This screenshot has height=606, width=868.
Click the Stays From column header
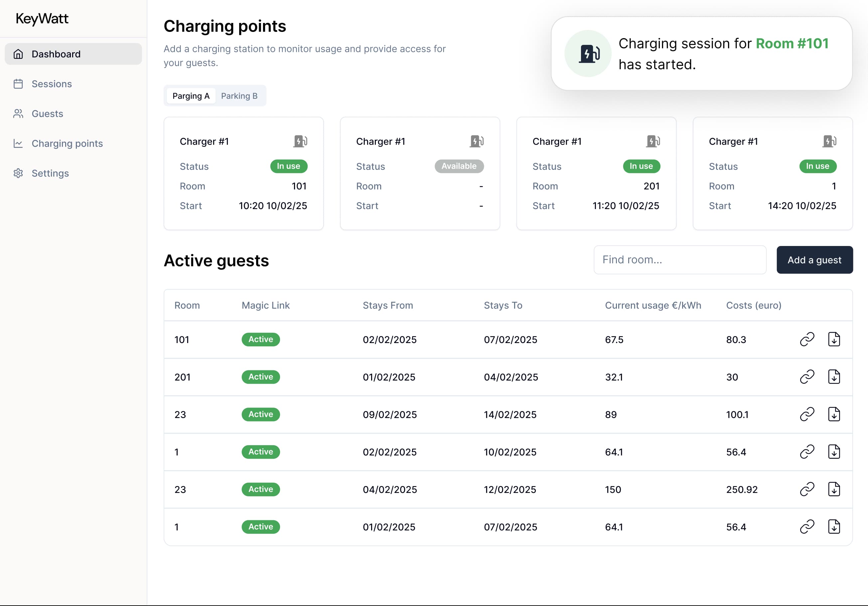point(388,305)
